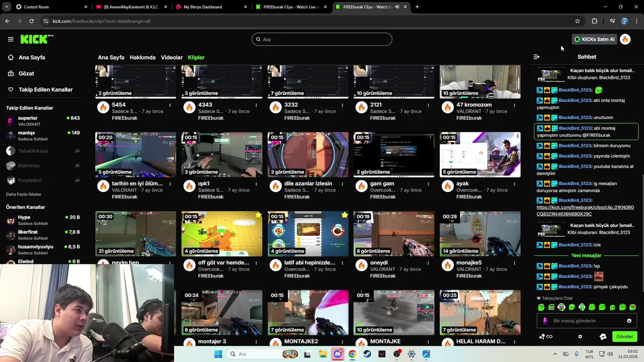Bookmark this page with the star icon

pyautogui.click(x=578, y=21)
